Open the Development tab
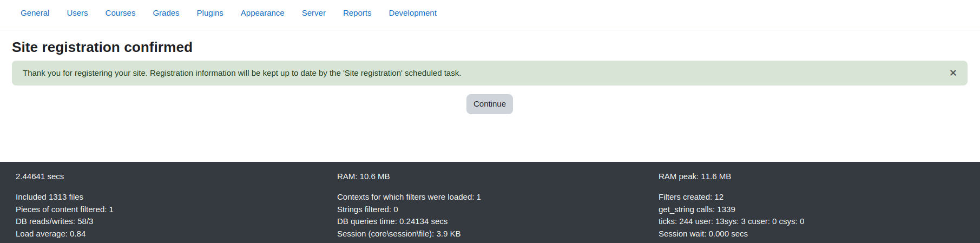Image resolution: width=980 pixels, height=243 pixels. (x=413, y=13)
